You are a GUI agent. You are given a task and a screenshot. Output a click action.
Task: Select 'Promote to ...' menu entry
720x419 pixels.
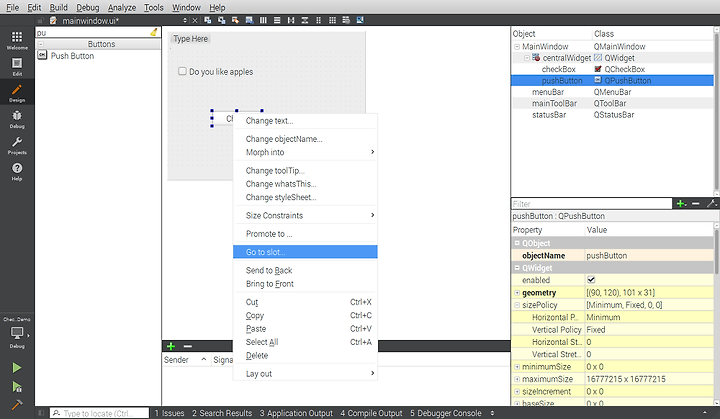coord(305,234)
